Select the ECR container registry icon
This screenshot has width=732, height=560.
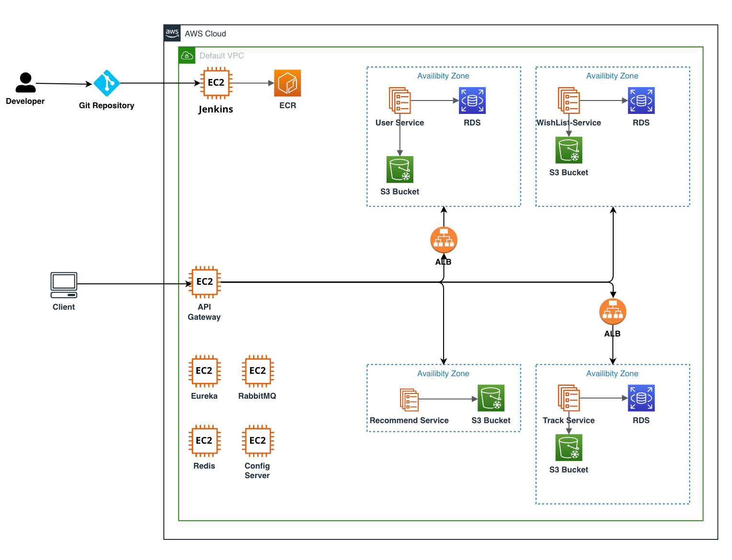coord(287,83)
